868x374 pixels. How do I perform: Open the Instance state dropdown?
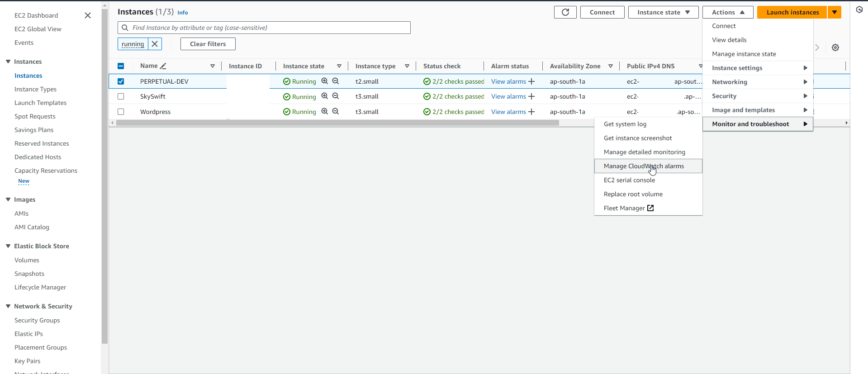tap(663, 12)
